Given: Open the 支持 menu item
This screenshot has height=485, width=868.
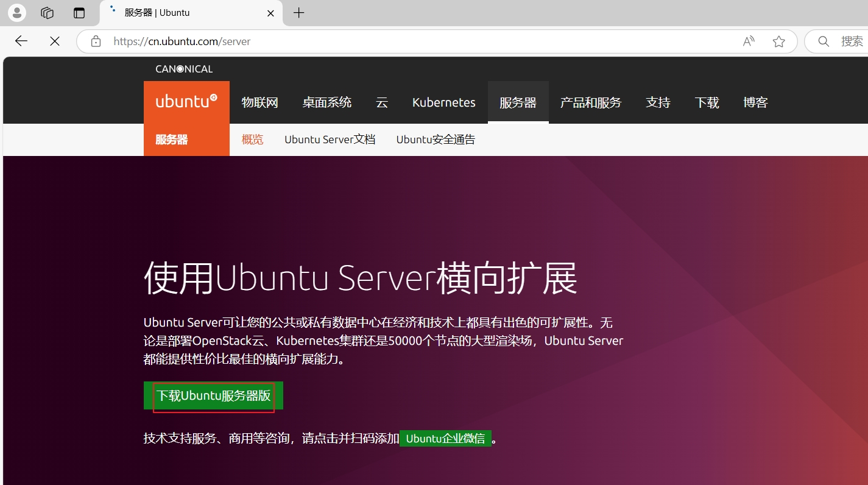Looking at the screenshot, I should pos(658,102).
